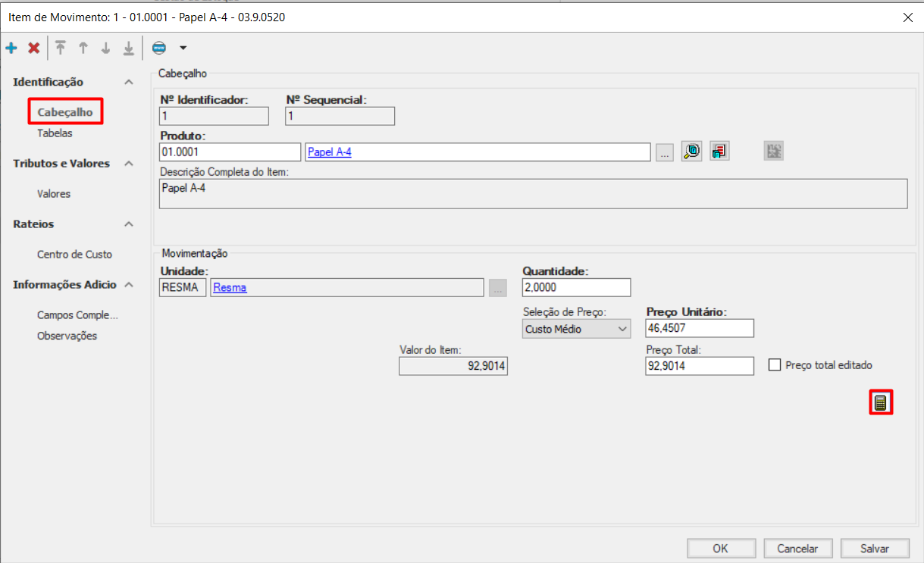Click the calculator icon
Viewport: 924px width, 563px height.
click(881, 402)
